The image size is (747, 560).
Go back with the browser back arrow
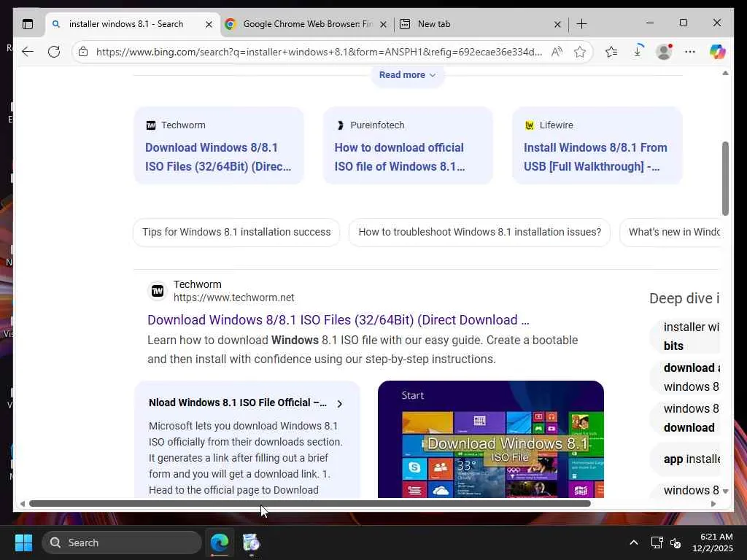pyautogui.click(x=28, y=52)
